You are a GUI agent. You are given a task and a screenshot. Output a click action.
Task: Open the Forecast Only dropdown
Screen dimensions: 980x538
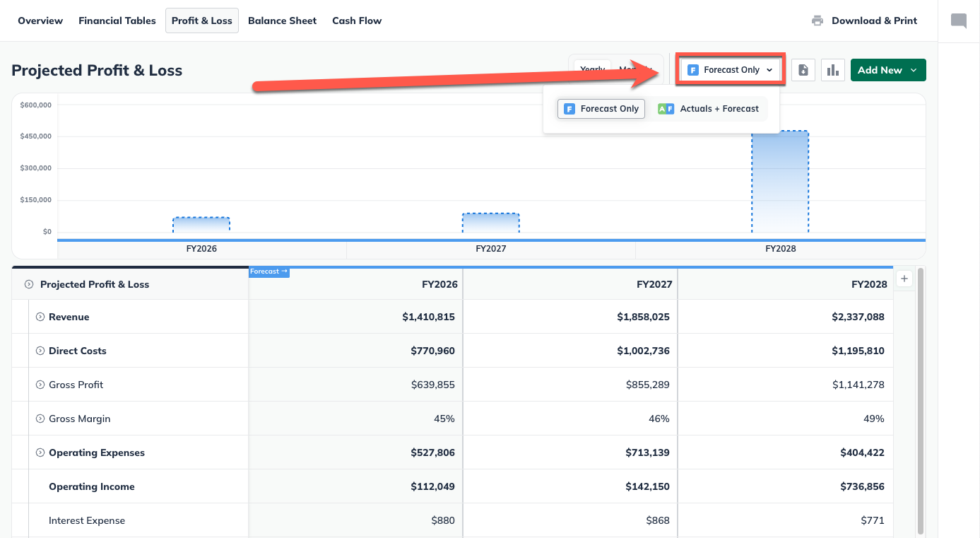pyautogui.click(x=731, y=70)
